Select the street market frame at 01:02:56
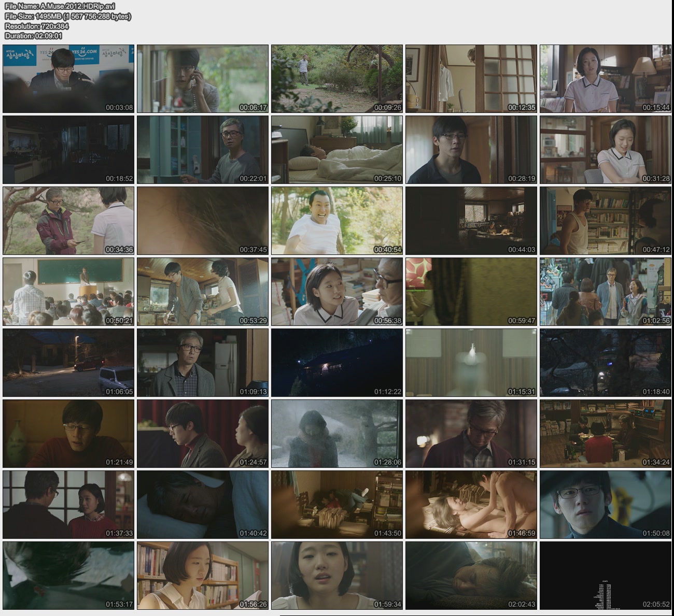Screen dimensions: 674x616 pyautogui.click(x=605, y=292)
